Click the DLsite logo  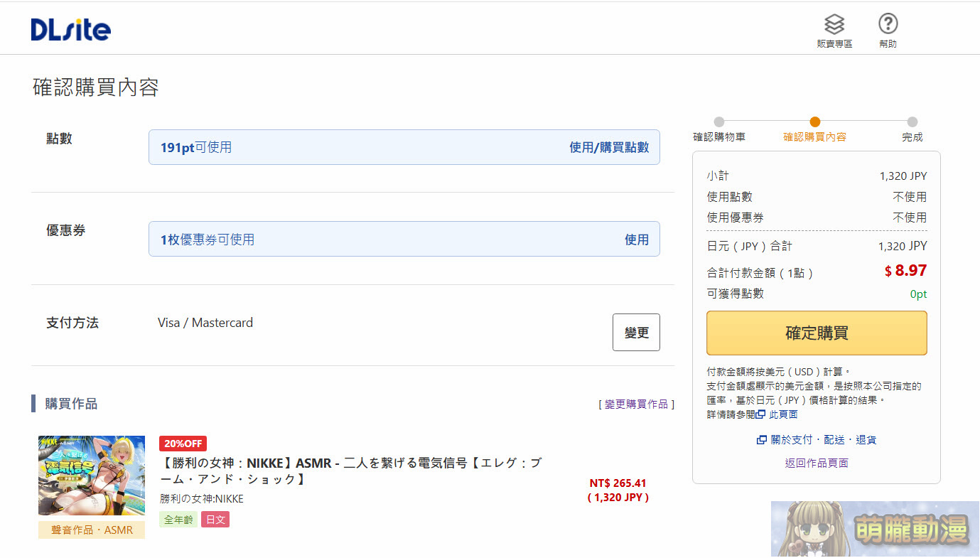70,28
